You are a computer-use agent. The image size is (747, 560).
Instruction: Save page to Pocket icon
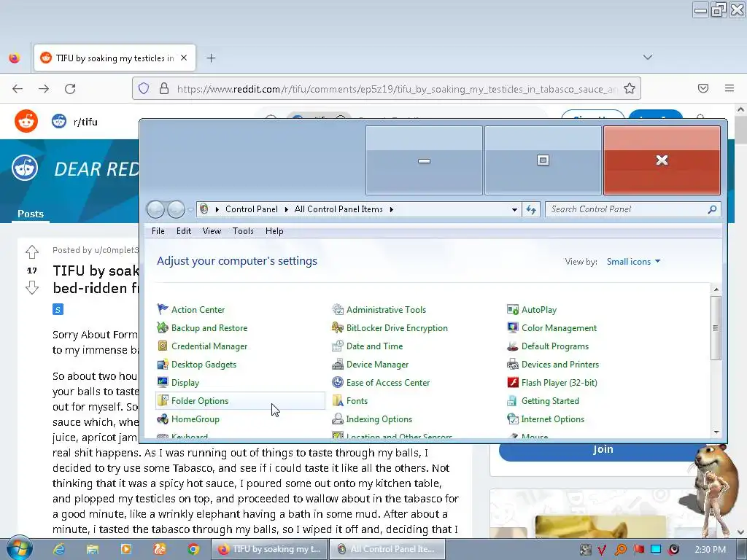point(703,88)
